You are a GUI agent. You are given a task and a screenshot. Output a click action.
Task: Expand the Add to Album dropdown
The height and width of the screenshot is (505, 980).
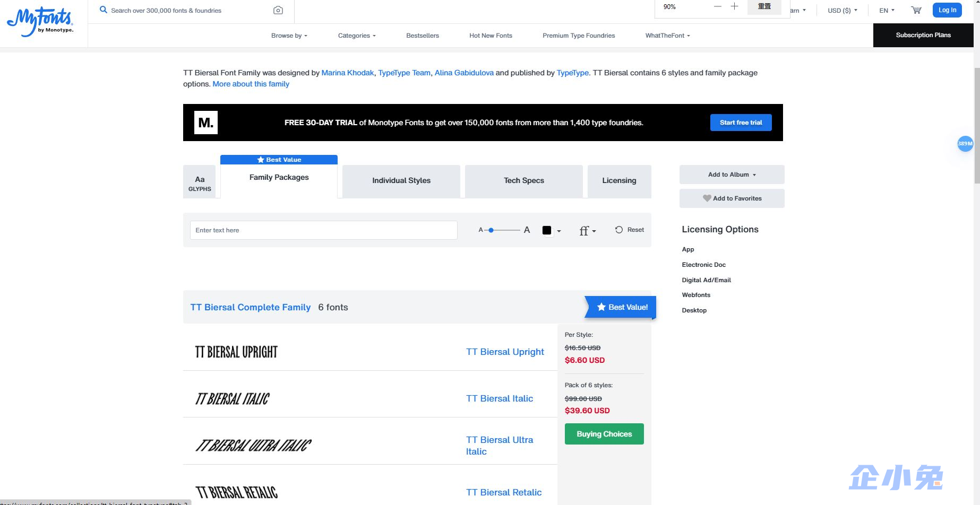coord(732,175)
